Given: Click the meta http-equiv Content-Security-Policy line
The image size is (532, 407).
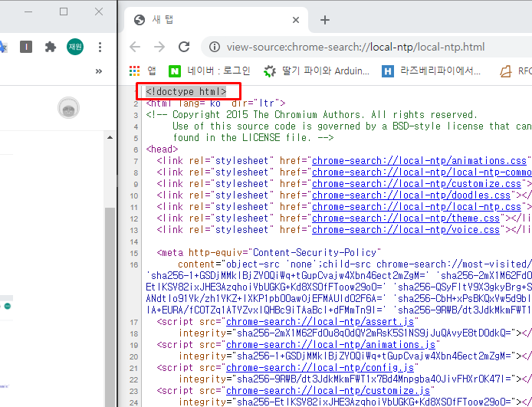Looking at the screenshot, I should pos(269,253).
